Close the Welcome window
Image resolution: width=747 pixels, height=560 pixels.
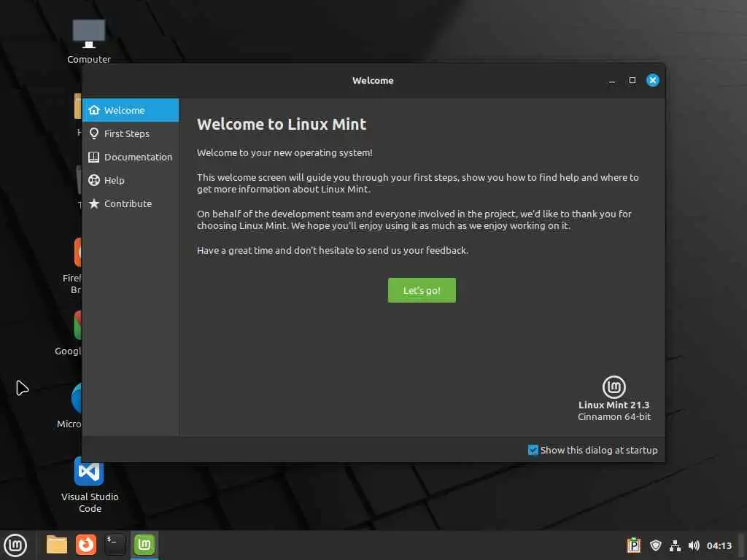tap(653, 80)
